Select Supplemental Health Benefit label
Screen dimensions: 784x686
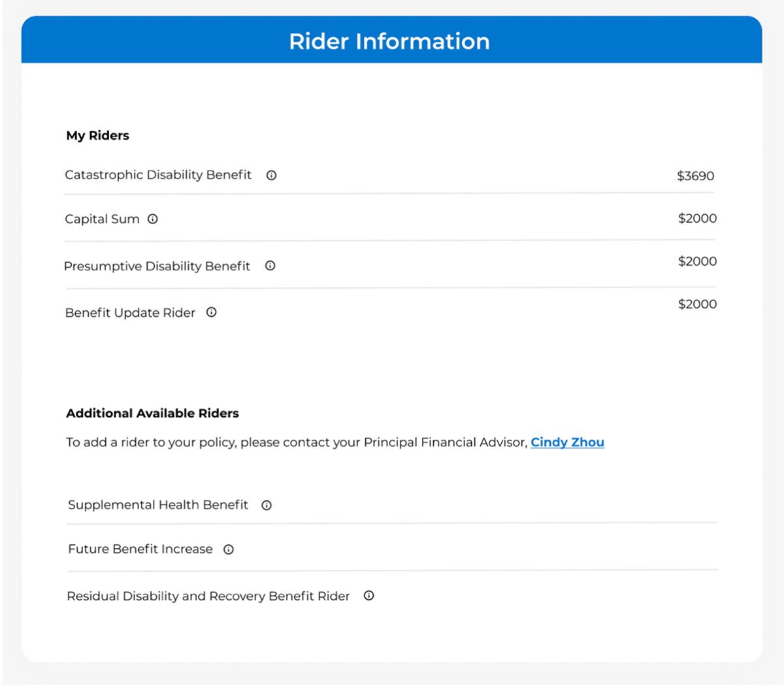tap(158, 505)
